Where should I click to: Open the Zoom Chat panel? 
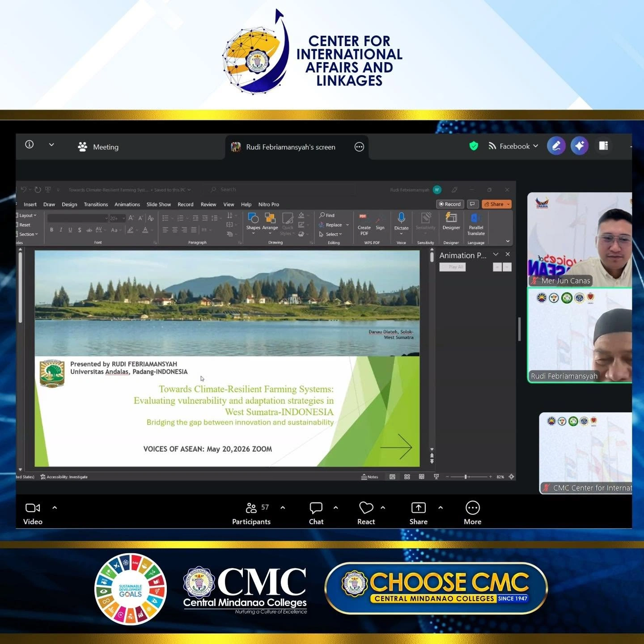[316, 513]
